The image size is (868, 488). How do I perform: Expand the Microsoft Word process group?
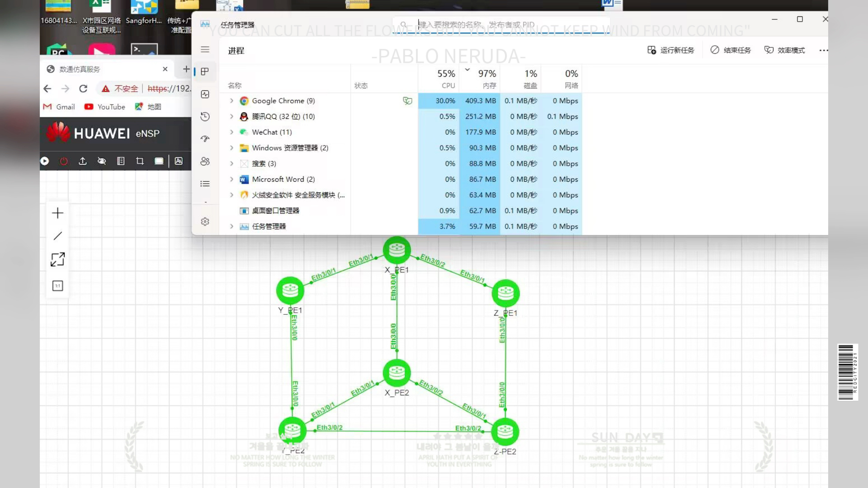(x=231, y=179)
